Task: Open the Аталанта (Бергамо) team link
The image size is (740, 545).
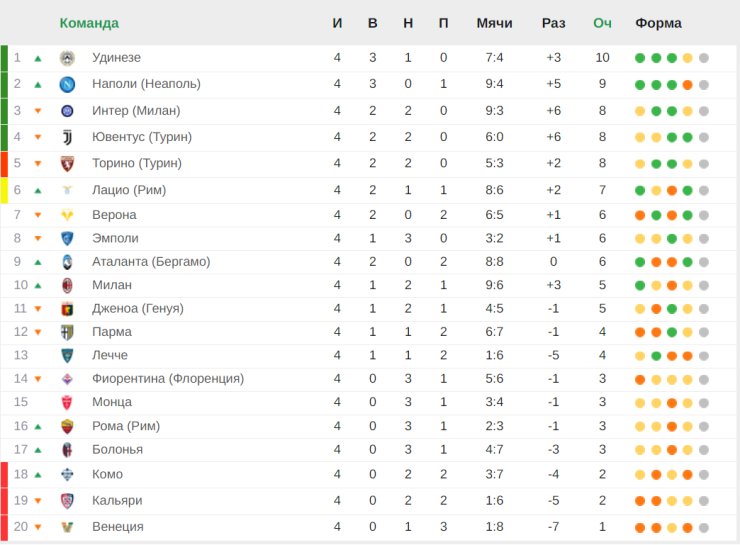Action: pyautogui.click(x=151, y=261)
